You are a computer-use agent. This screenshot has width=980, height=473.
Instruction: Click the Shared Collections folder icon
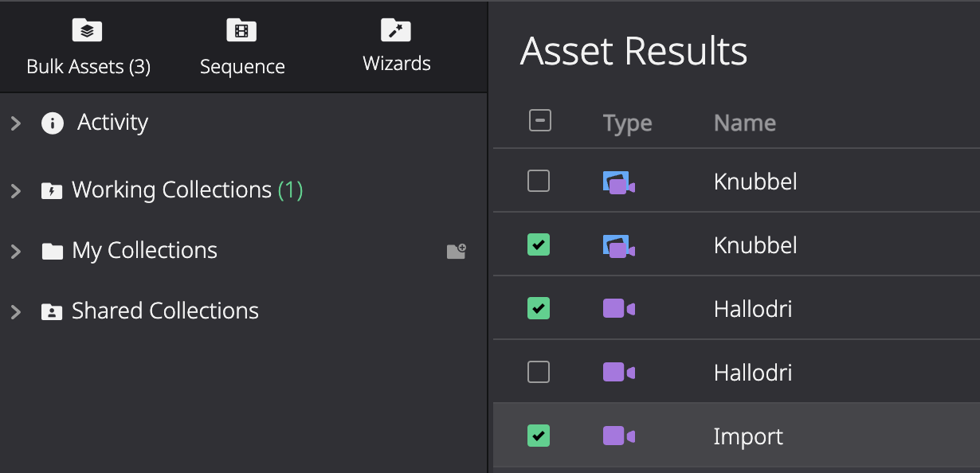52,312
